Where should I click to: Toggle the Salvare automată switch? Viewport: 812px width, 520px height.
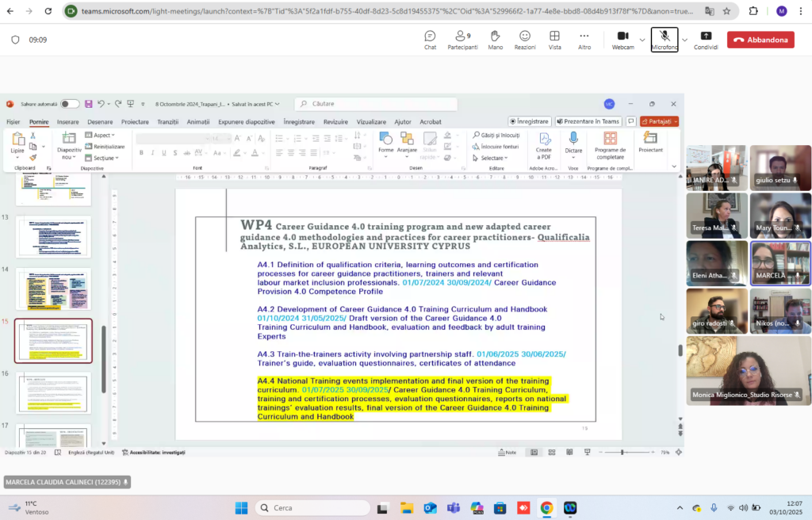[70, 104]
